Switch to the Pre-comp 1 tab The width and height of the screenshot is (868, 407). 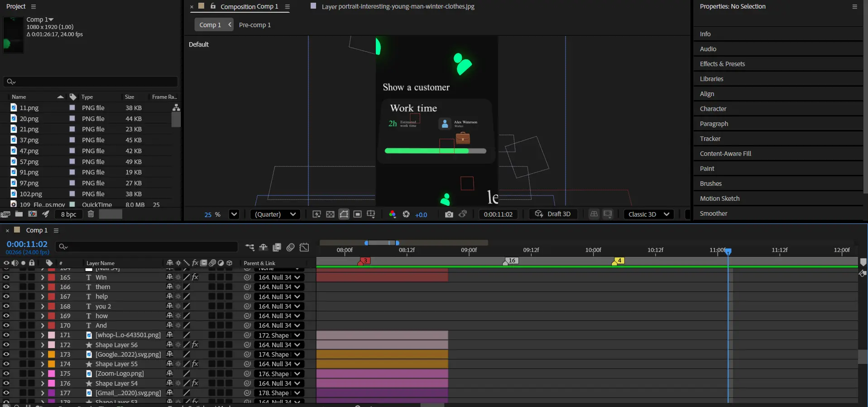point(254,25)
